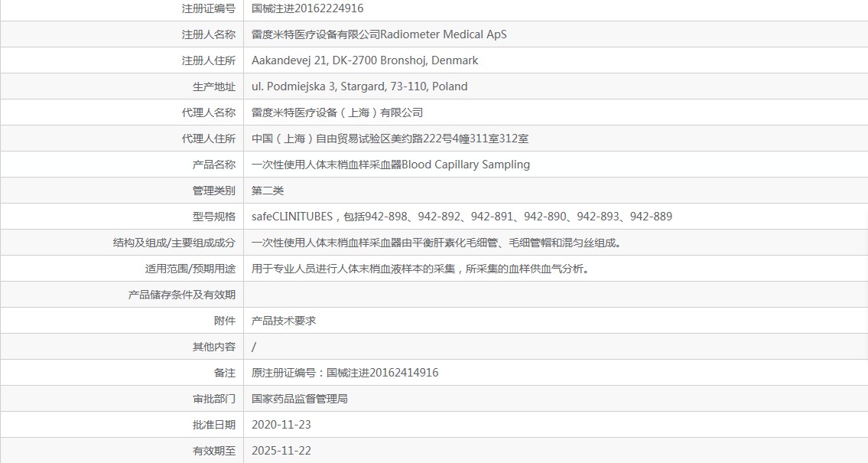Select the slash value beside 其他内容
Screen dimensions: 868x463
254,347
